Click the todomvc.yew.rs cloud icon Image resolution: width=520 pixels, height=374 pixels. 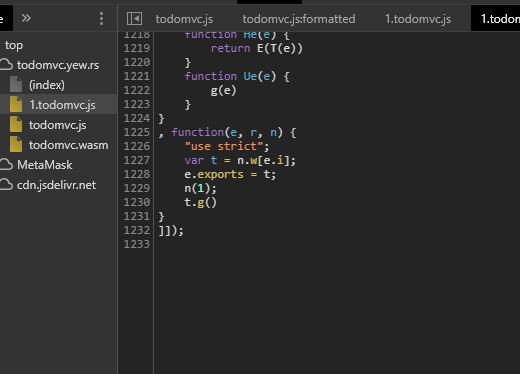(x=7, y=65)
